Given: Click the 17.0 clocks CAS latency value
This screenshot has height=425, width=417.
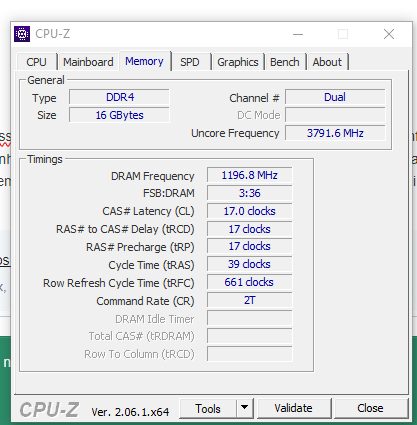Looking at the screenshot, I should point(249,211).
